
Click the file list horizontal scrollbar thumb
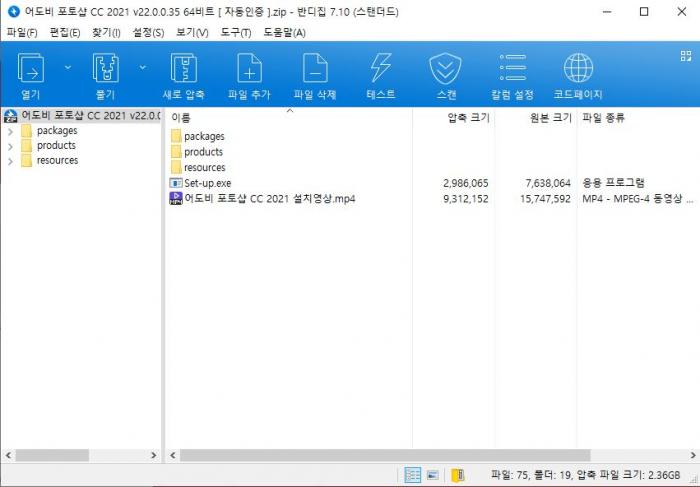[x=385, y=455]
